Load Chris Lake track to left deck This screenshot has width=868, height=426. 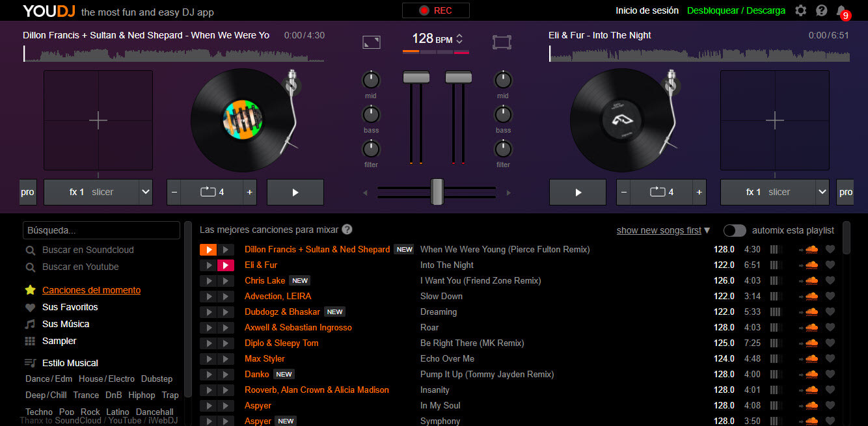[x=208, y=280]
